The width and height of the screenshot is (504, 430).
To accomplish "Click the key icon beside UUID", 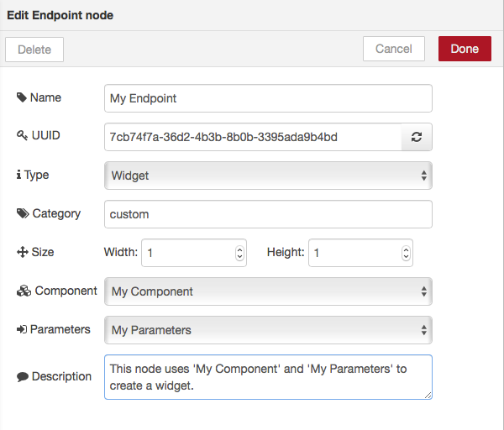I will 22,135.
